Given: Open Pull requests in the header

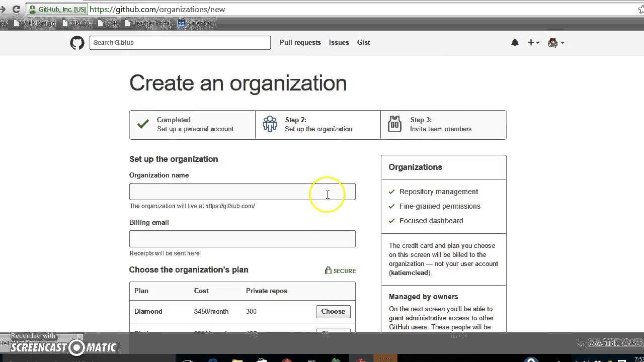Looking at the screenshot, I should click(x=300, y=43).
